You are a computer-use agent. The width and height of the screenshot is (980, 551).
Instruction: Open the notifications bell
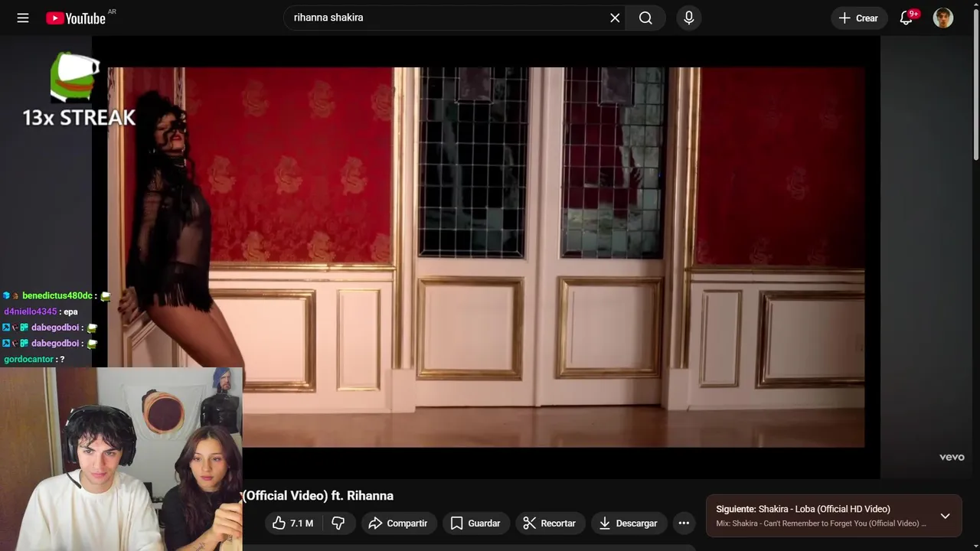(x=906, y=18)
